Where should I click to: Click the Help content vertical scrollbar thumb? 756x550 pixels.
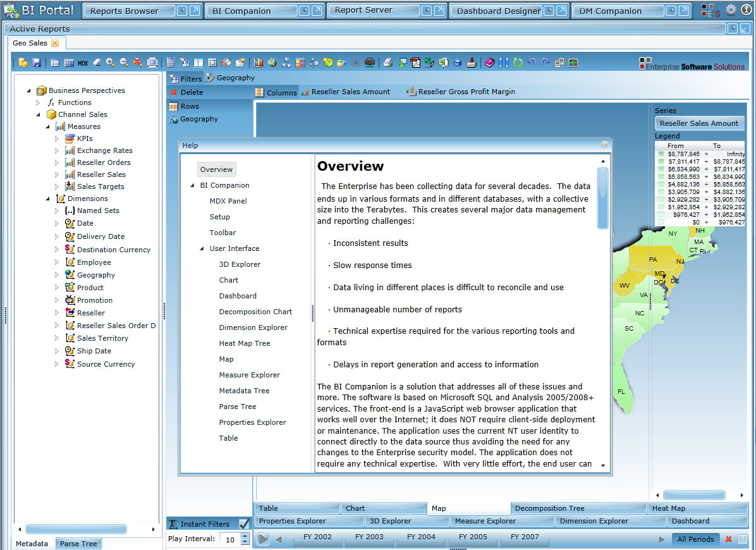point(602,198)
